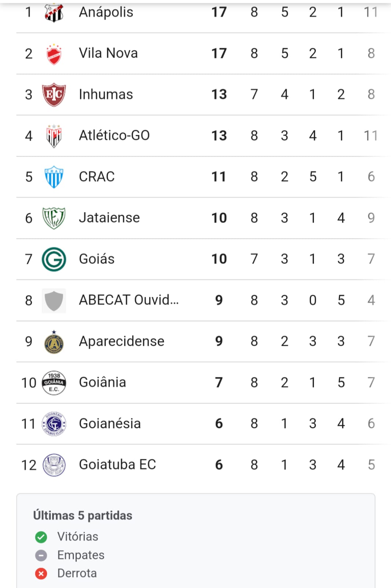
Task: Click the ABECAT placeholder gray shield
Action: click(x=54, y=301)
